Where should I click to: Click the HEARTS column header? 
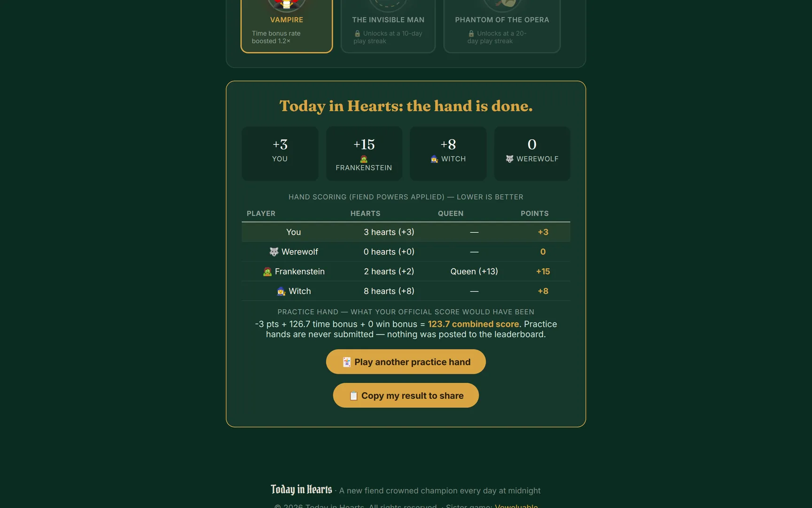(x=366, y=214)
